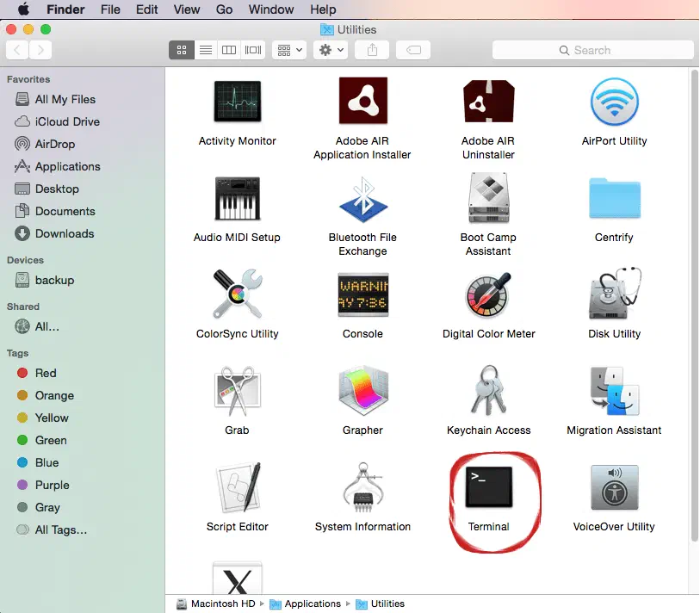Select the Grab scissors icon

coord(237,391)
